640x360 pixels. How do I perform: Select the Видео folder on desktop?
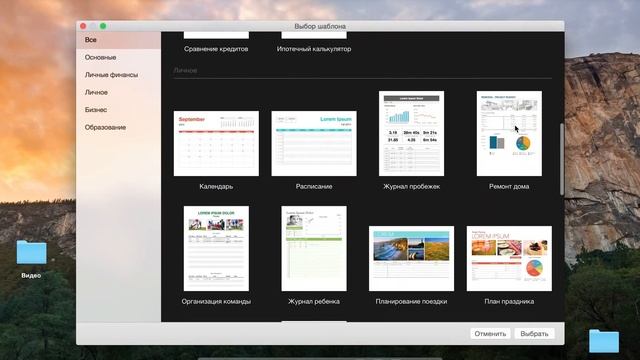click(31, 252)
